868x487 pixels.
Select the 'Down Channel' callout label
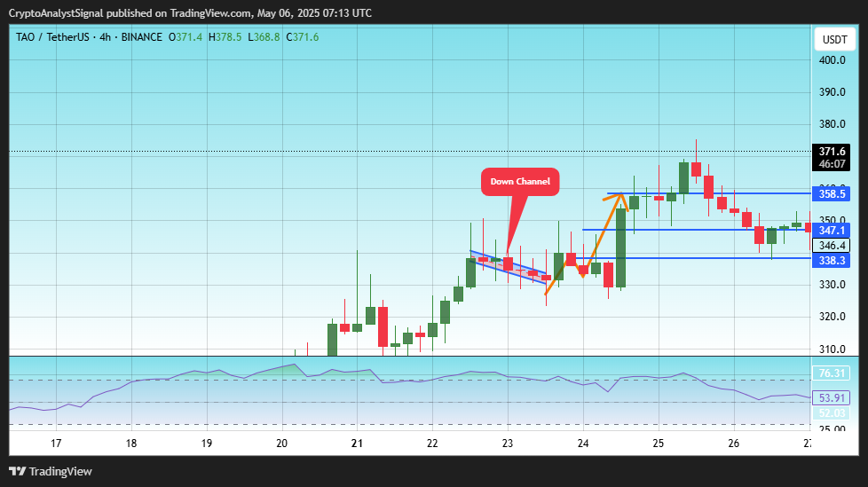[520, 182]
